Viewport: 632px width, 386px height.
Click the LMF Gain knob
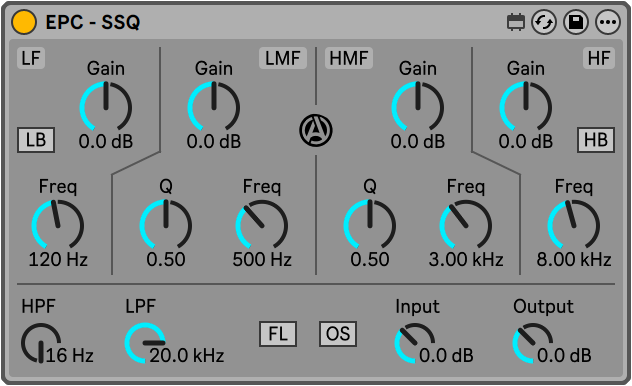tap(214, 106)
